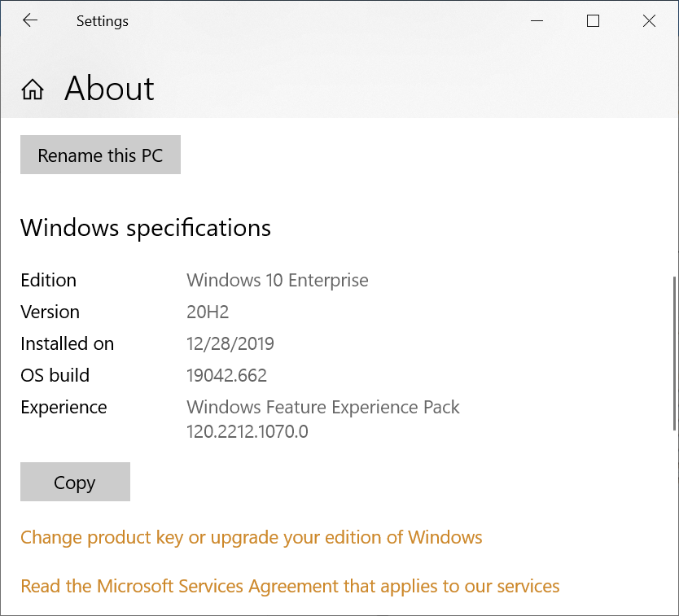Click the Installed on label
The image size is (679, 616).
68,343
